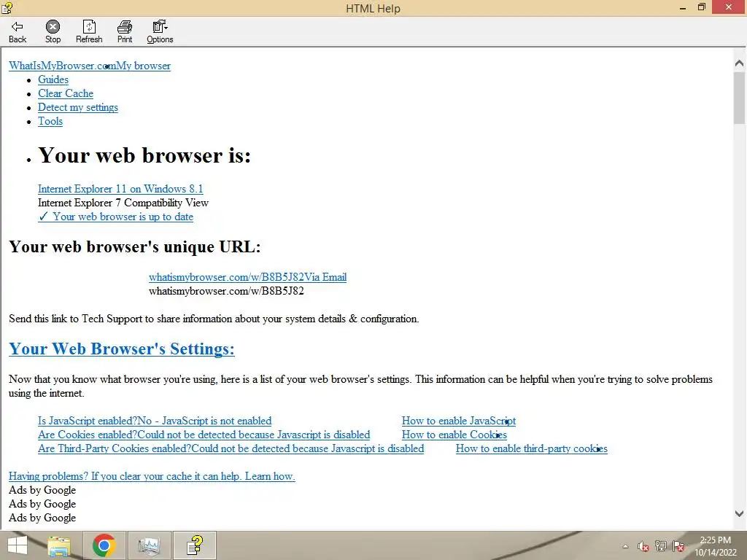The width and height of the screenshot is (747, 560).
Task: Click Your web browser is up to date
Action: 116,217
